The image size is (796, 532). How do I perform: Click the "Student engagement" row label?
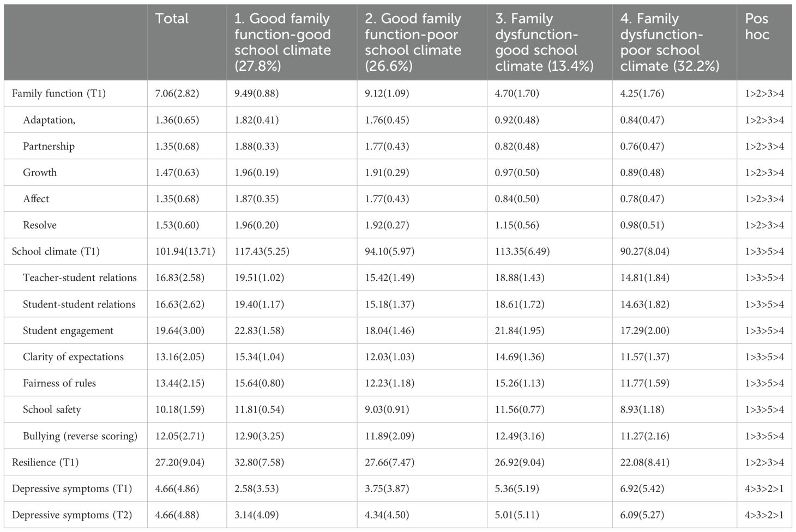[x=68, y=330]
